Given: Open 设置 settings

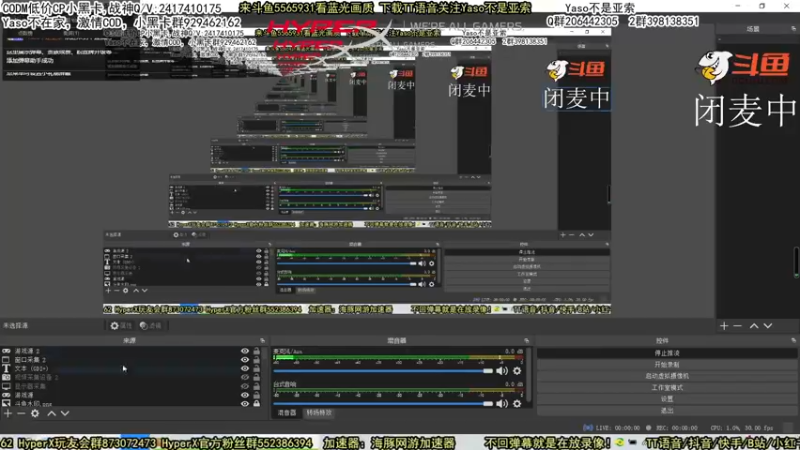Looking at the screenshot, I should [667, 399].
